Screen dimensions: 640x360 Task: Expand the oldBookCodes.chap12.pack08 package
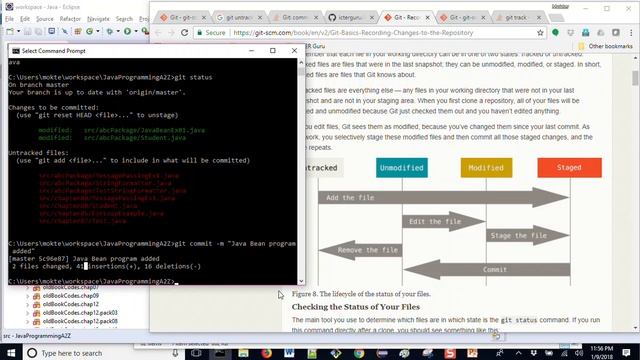pos(28,322)
